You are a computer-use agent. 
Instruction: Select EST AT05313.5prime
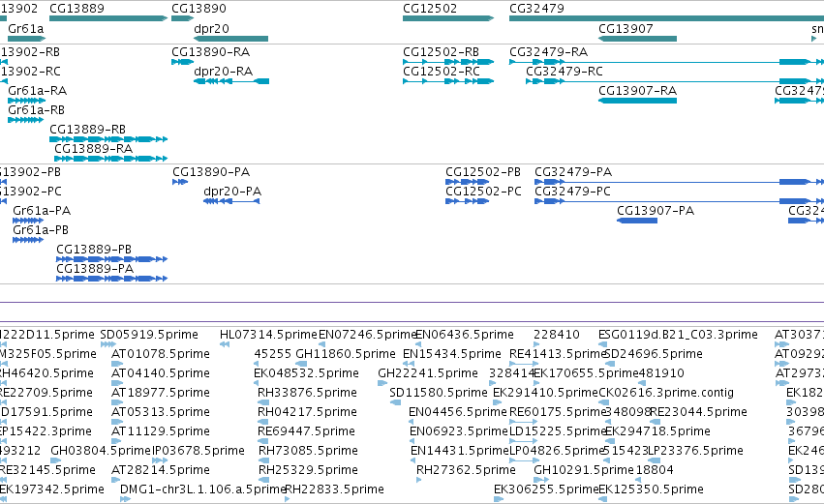(x=161, y=412)
